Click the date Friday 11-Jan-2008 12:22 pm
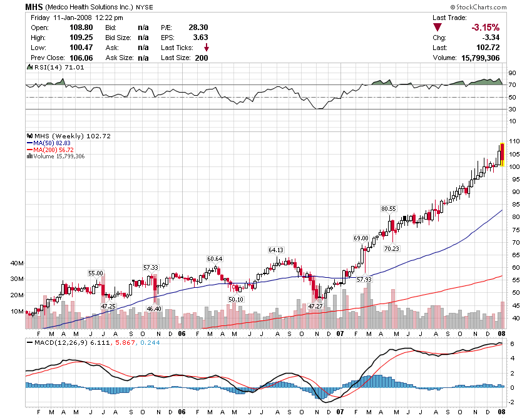The width and height of the screenshot is (532, 418). pos(77,18)
